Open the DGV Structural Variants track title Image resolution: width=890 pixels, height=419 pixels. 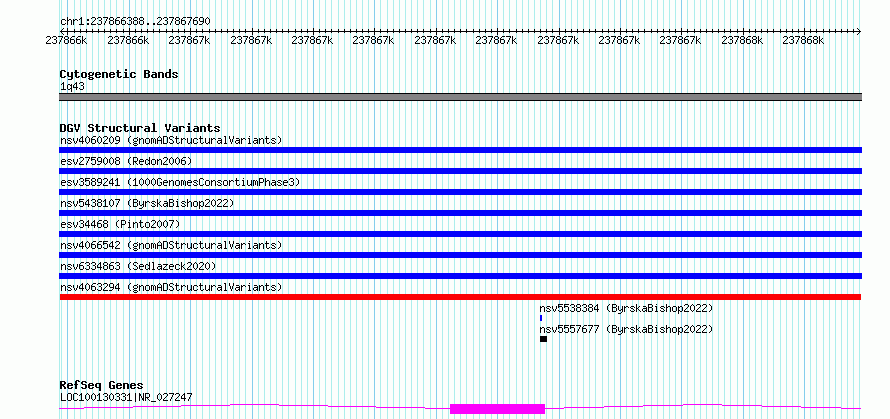coord(140,128)
